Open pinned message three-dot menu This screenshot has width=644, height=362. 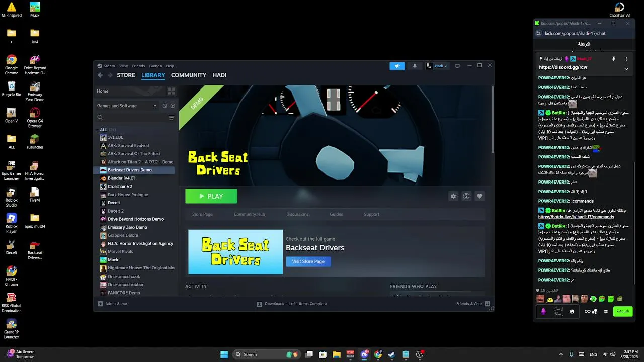[626, 59]
